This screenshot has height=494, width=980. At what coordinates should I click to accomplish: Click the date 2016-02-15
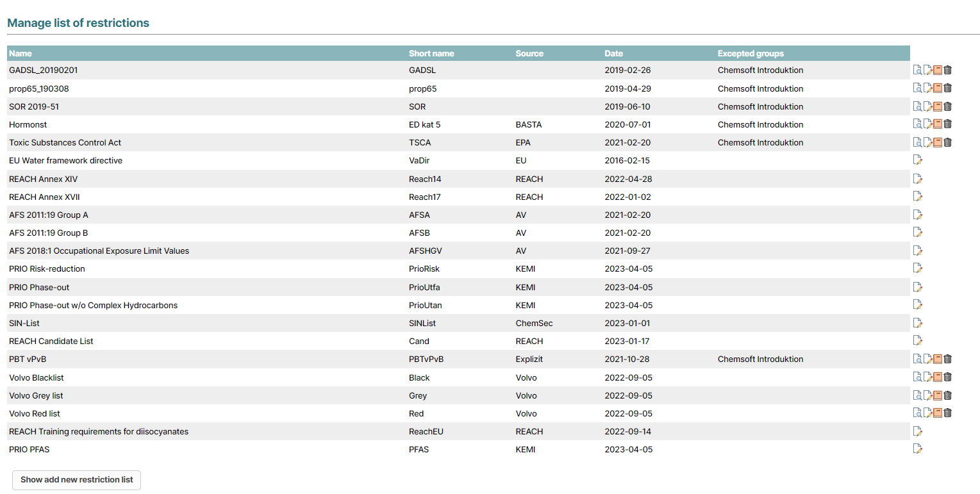pyautogui.click(x=627, y=160)
